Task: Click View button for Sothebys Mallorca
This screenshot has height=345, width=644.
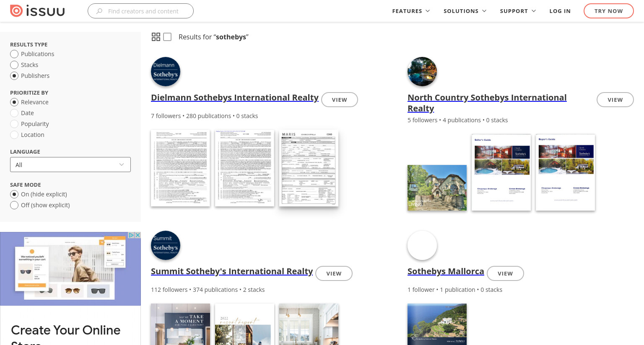Action: pos(505,273)
